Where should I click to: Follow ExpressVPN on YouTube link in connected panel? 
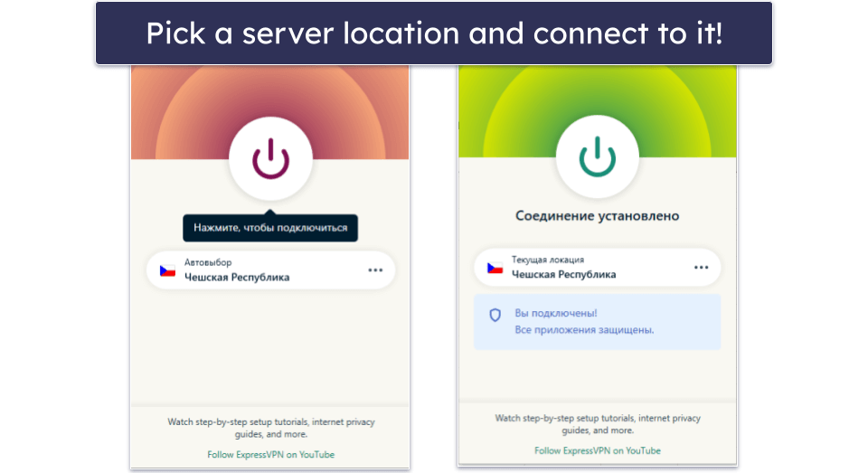[x=598, y=451]
